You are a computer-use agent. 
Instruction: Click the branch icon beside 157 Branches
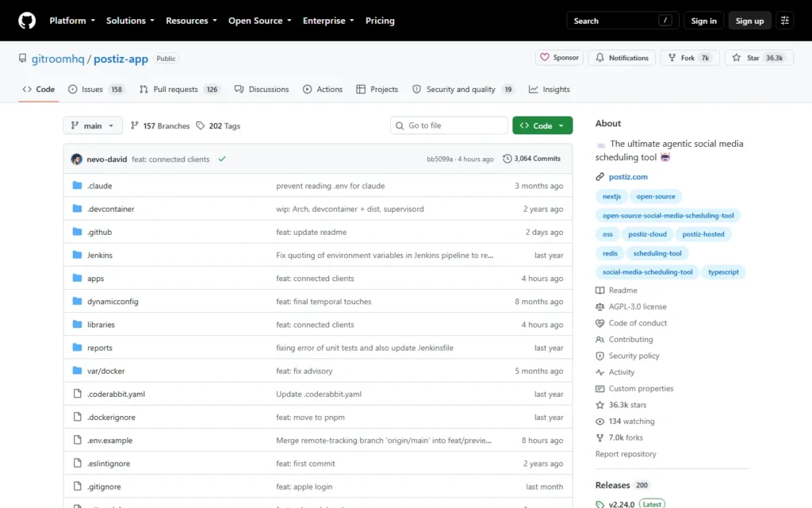coord(135,126)
